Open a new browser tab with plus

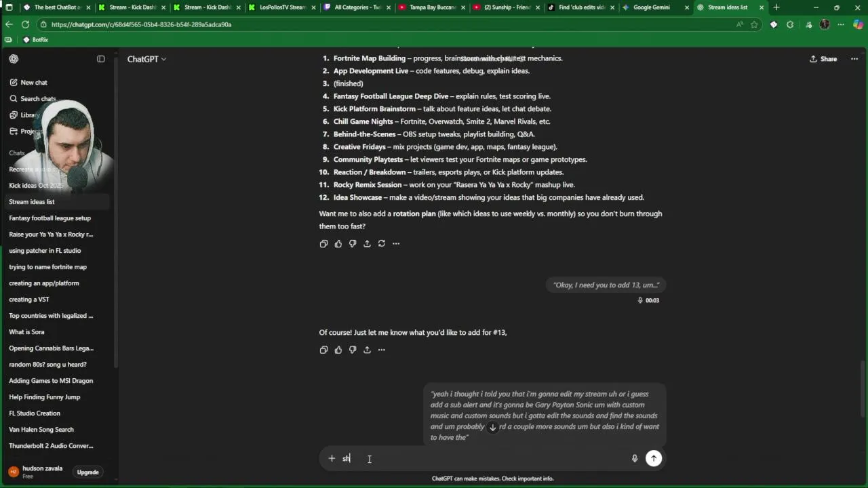776,7
